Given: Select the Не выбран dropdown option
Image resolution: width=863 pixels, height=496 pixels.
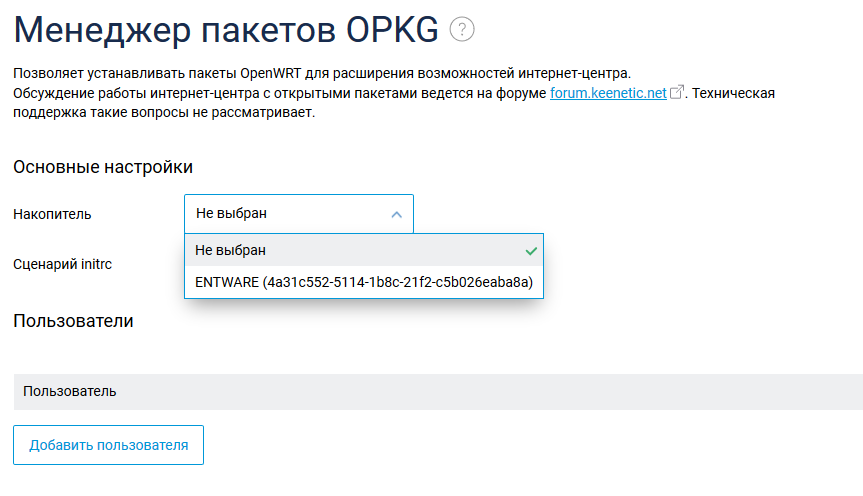Looking at the screenshot, I should click(364, 250).
